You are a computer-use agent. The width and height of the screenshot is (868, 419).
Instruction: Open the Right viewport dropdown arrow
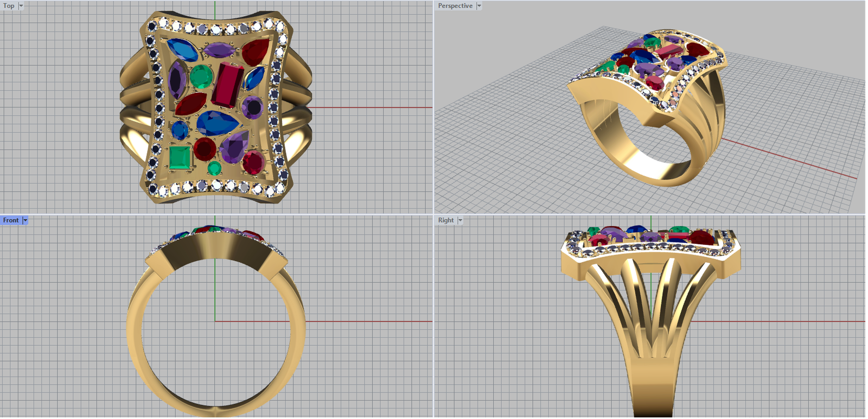460,220
